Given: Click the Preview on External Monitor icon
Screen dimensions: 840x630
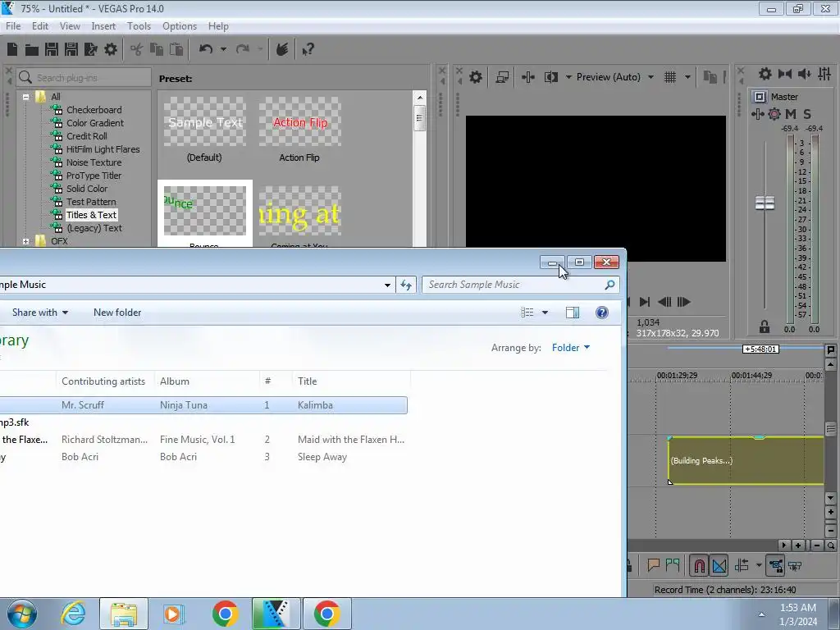Looking at the screenshot, I should click(x=502, y=77).
